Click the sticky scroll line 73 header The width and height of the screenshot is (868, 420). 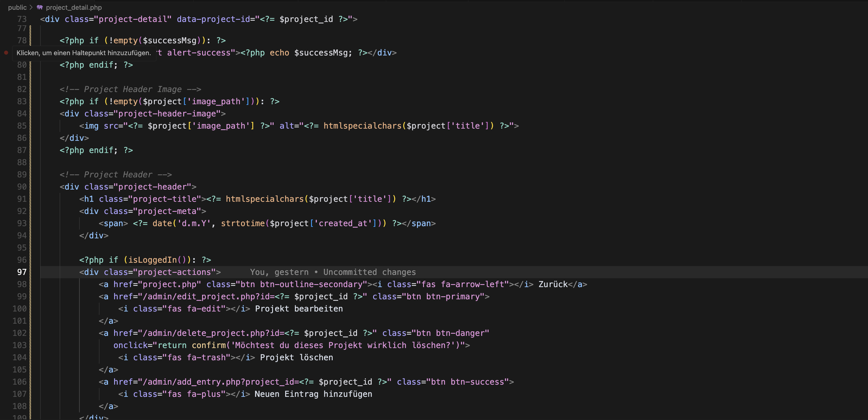point(199,19)
